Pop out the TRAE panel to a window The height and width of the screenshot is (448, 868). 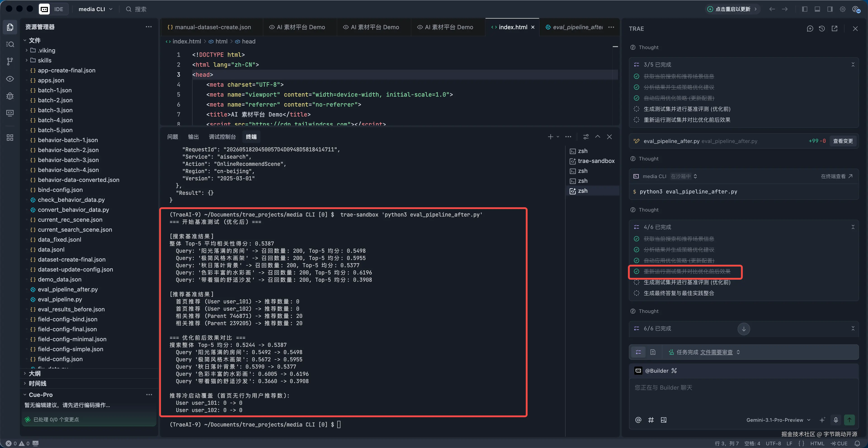tap(834, 29)
